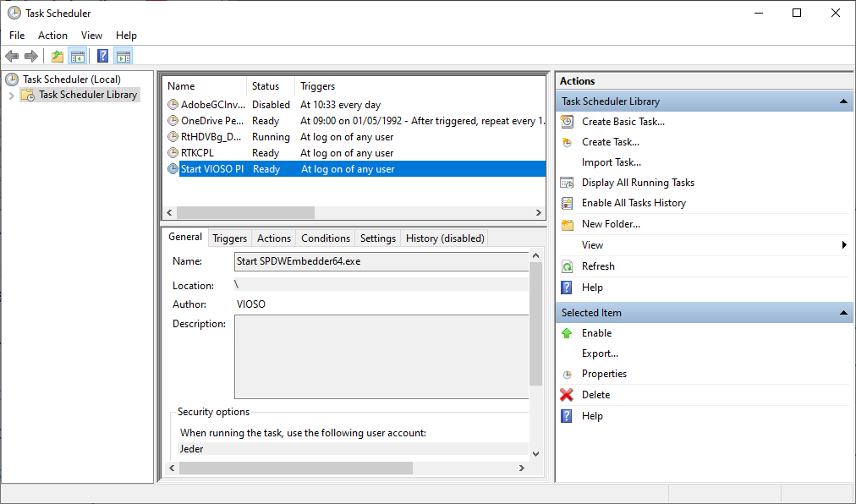Viewport: 856px width, 504px height.
Task: Create a new folder in the library
Action: point(612,223)
